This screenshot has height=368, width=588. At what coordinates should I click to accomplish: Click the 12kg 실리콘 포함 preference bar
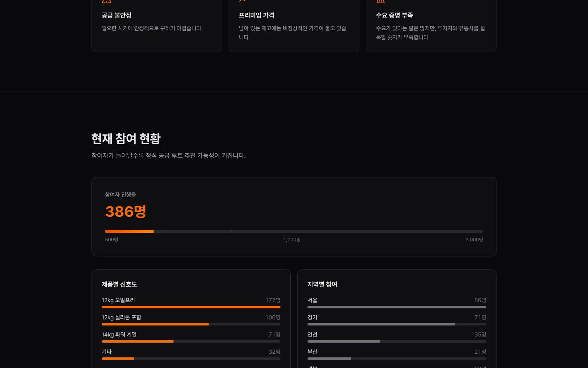click(x=191, y=324)
